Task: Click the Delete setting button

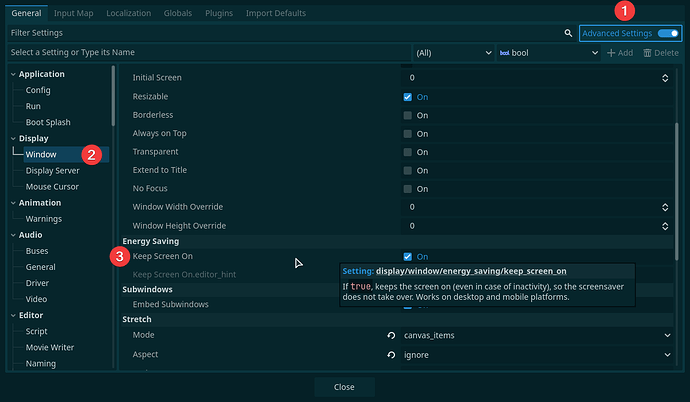Action: tap(661, 53)
